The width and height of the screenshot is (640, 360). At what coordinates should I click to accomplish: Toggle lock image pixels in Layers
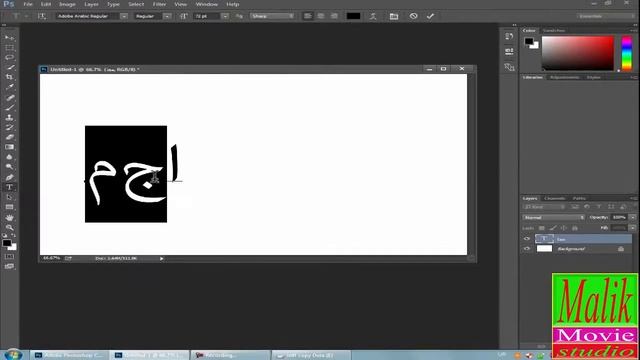tap(553, 228)
